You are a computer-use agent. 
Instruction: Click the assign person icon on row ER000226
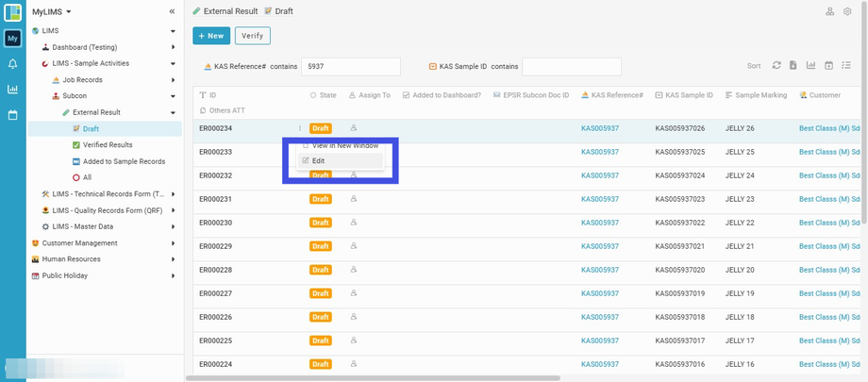pos(354,316)
